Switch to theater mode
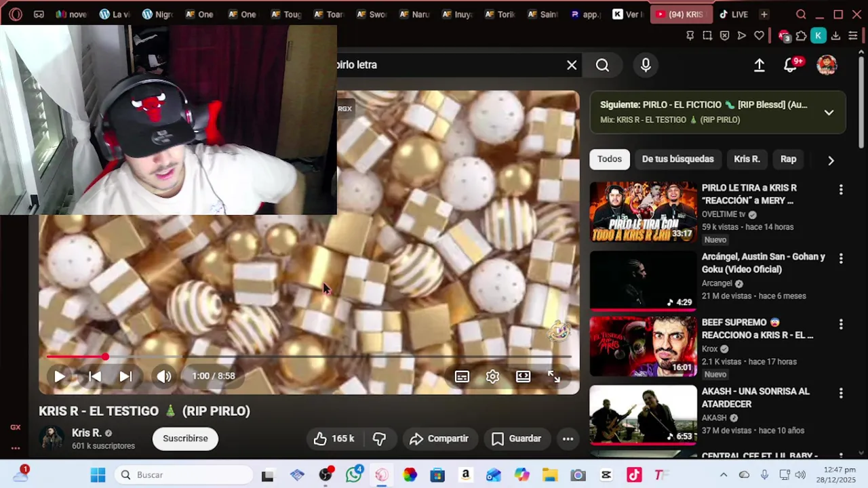The image size is (868, 488). 523,376
